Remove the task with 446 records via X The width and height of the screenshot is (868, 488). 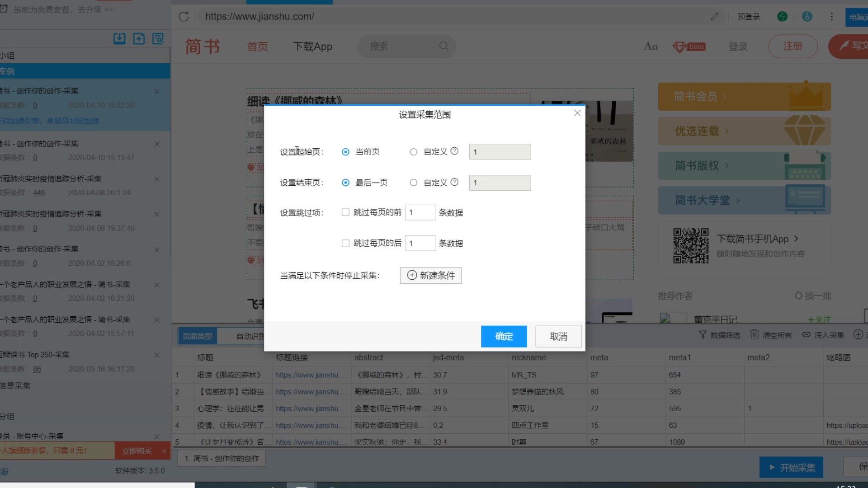pos(157,179)
